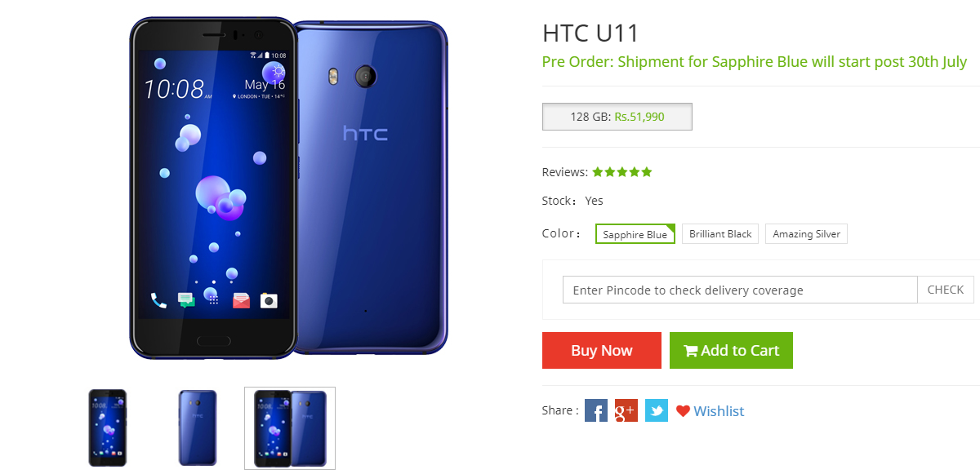The image size is (980, 474).
Task: Pick the Amazing Silver color option
Action: pos(807,234)
